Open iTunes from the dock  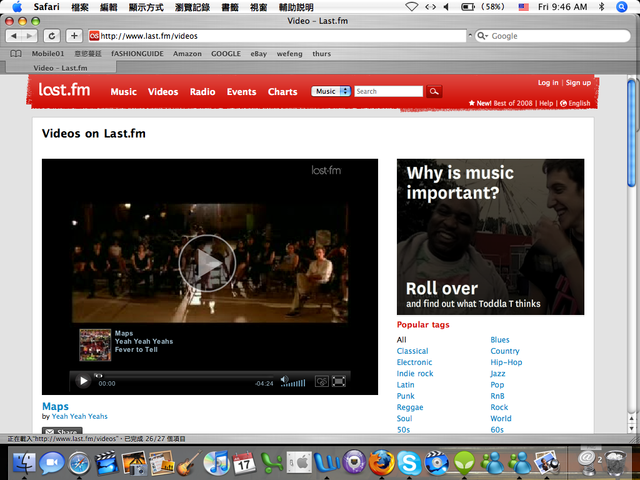216,463
